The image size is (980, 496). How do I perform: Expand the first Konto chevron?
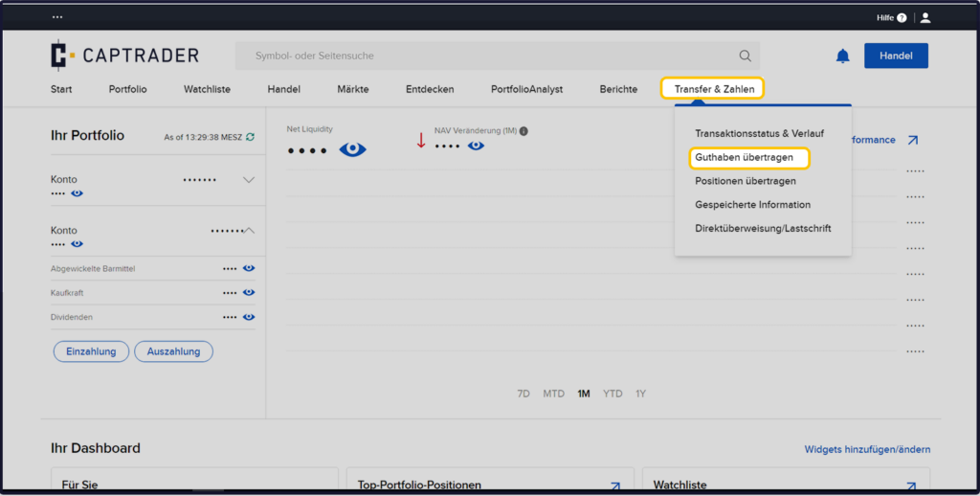point(249,180)
